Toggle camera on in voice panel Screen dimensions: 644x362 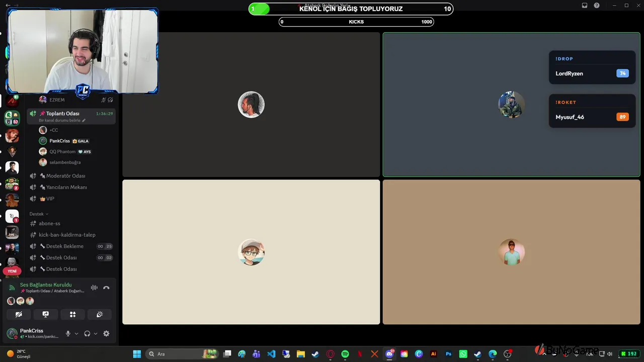pyautogui.click(x=19, y=314)
